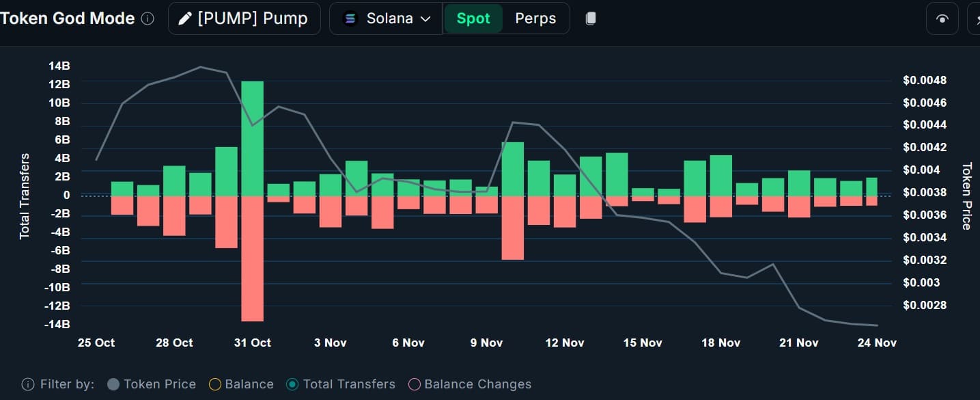Open the Solana chain dropdown
Screen dimensions: 980x400
pyautogui.click(x=388, y=18)
